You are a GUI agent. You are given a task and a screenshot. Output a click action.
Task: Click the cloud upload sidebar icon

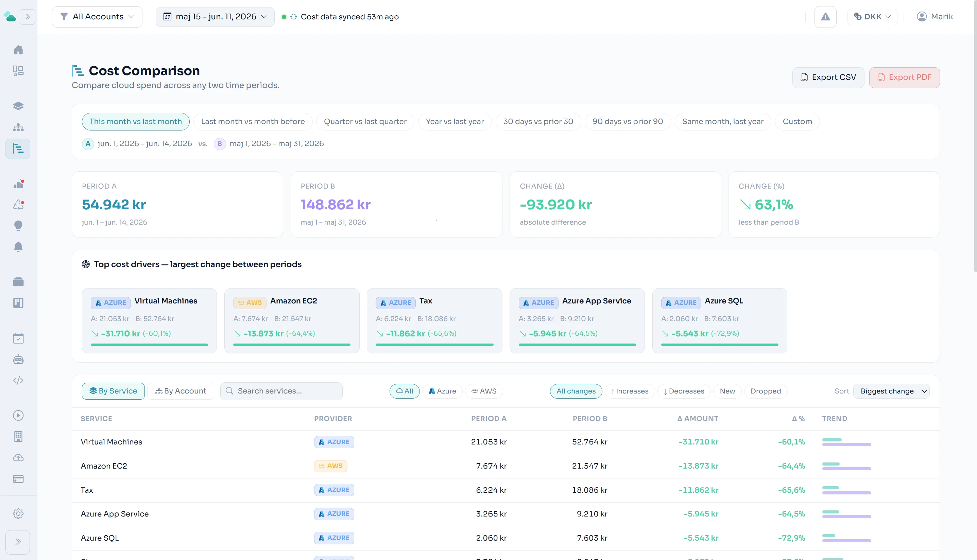pyautogui.click(x=18, y=458)
